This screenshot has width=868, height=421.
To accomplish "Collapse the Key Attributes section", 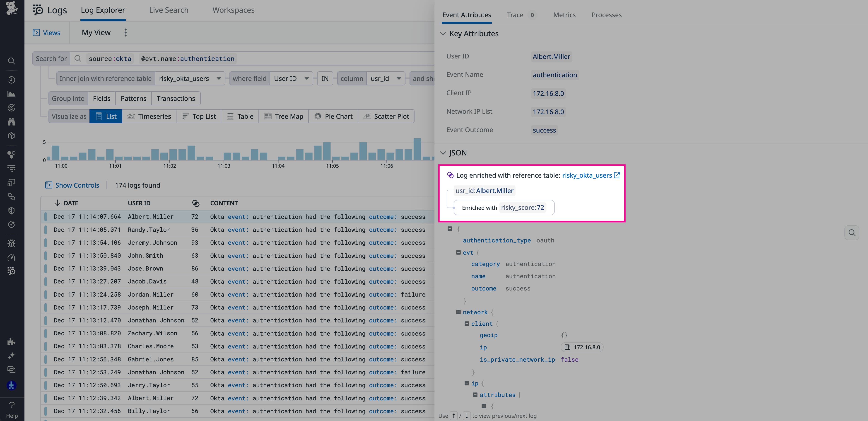I will [x=443, y=33].
